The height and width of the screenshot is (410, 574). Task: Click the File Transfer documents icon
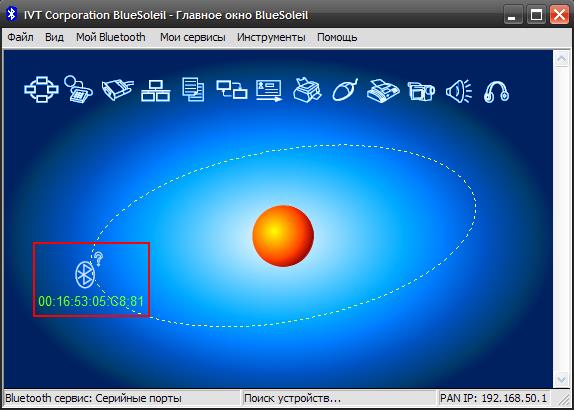tap(193, 89)
